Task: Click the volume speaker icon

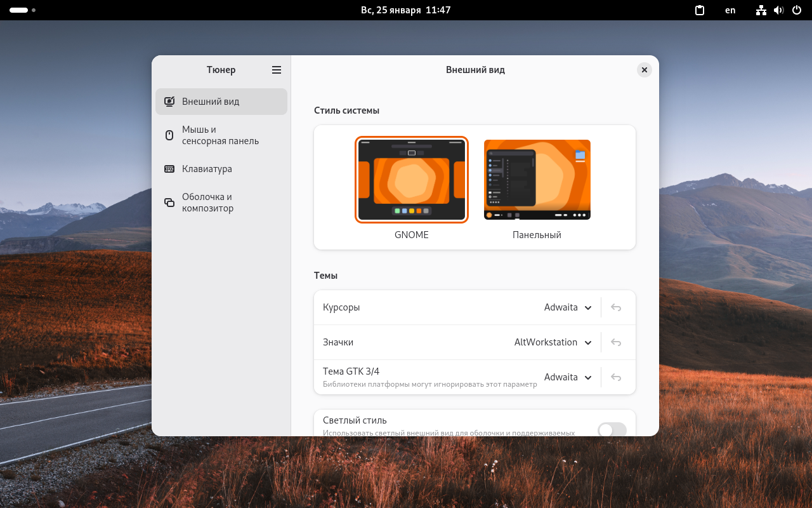Action: pyautogui.click(x=778, y=10)
